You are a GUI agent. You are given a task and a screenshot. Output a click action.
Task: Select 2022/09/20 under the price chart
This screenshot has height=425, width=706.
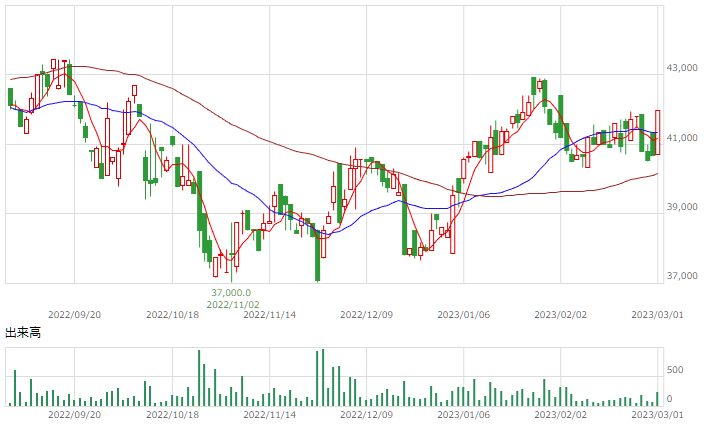tap(74, 315)
